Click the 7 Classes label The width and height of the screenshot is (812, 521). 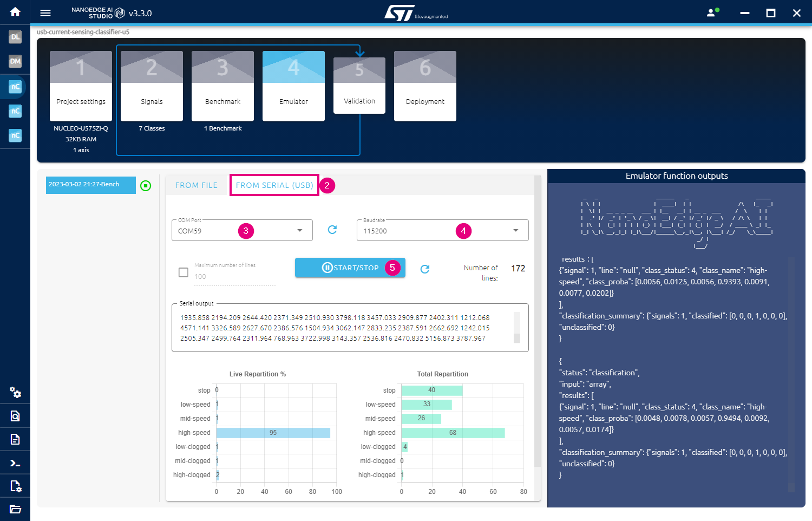pyautogui.click(x=152, y=128)
